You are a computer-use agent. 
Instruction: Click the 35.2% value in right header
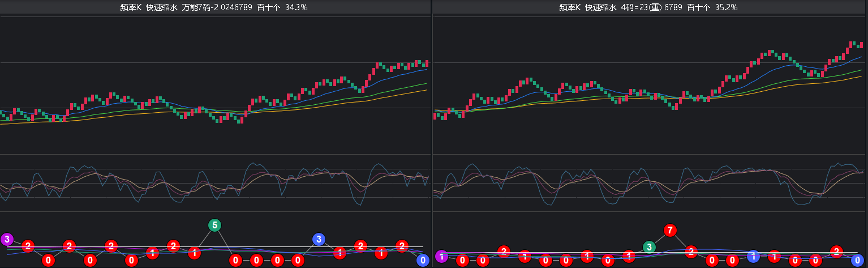coord(726,7)
